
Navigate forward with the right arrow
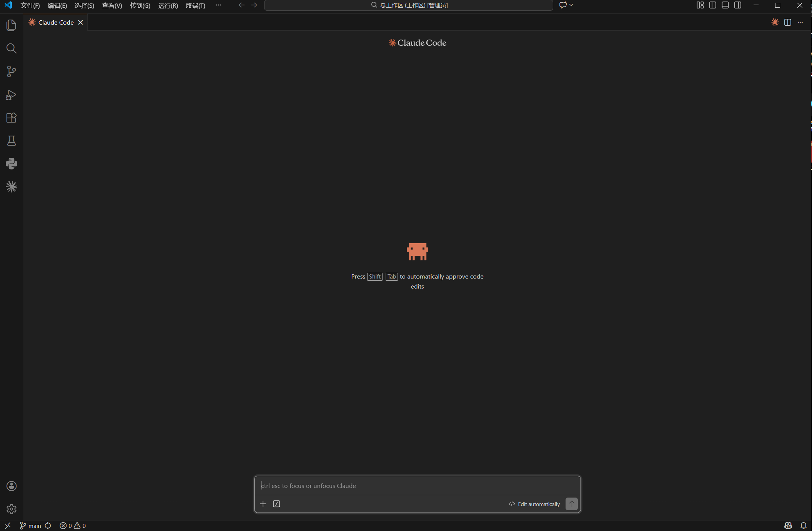pos(254,5)
